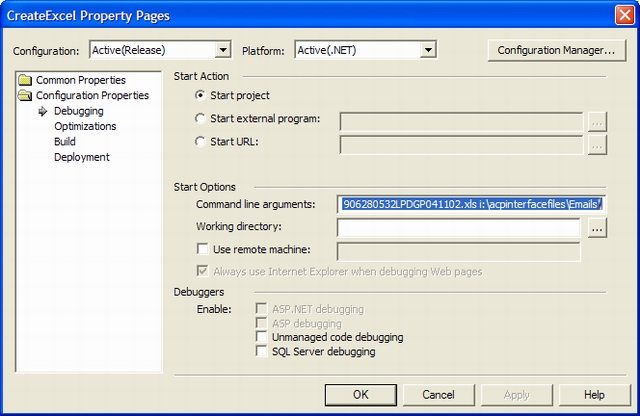Open the Build properties page
The image size is (640, 416).
pyautogui.click(x=65, y=142)
